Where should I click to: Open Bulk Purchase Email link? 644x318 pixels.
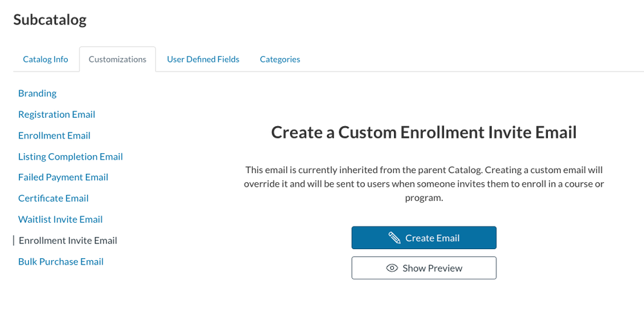coord(61,262)
